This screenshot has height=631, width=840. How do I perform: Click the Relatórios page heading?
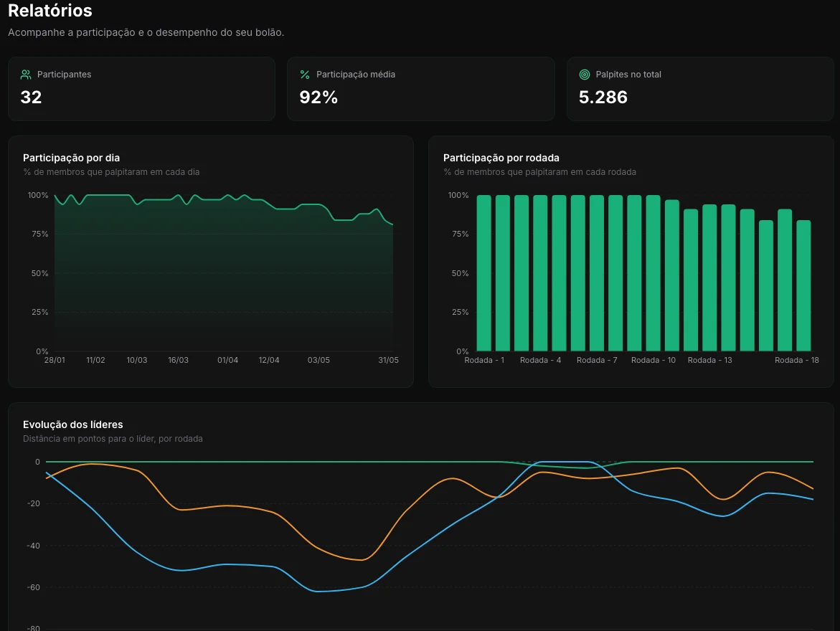coord(49,10)
